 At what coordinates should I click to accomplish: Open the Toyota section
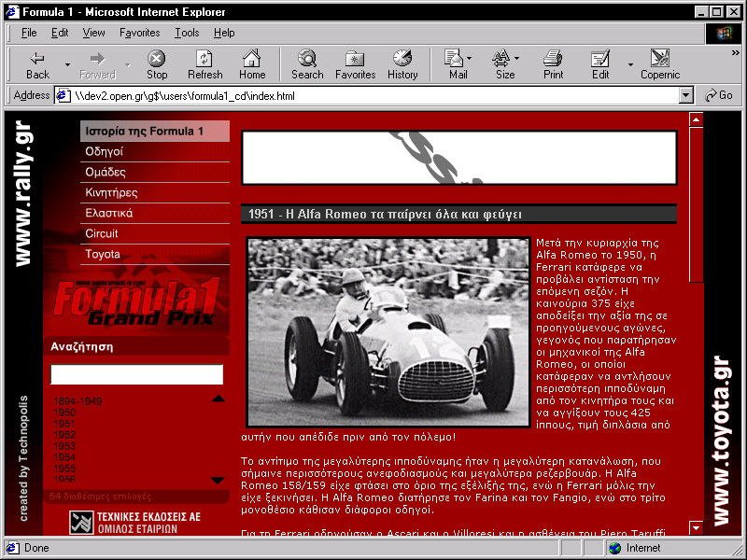(155, 254)
